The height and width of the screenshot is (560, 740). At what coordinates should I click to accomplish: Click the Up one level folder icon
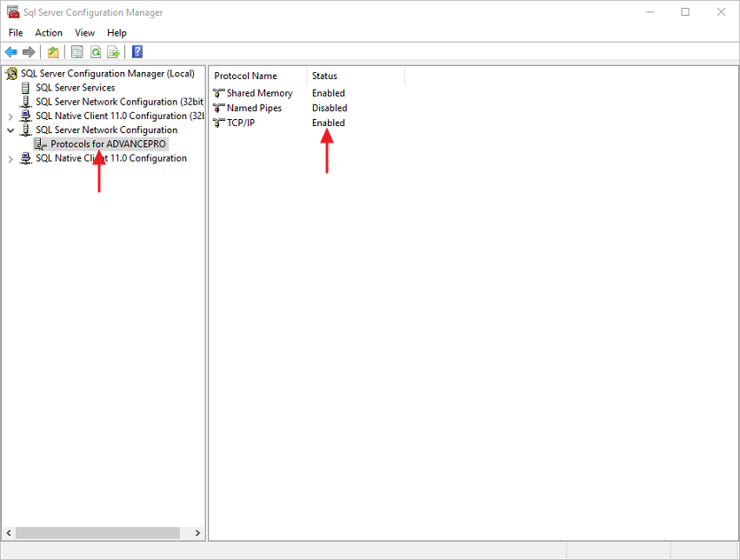pyautogui.click(x=53, y=52)
